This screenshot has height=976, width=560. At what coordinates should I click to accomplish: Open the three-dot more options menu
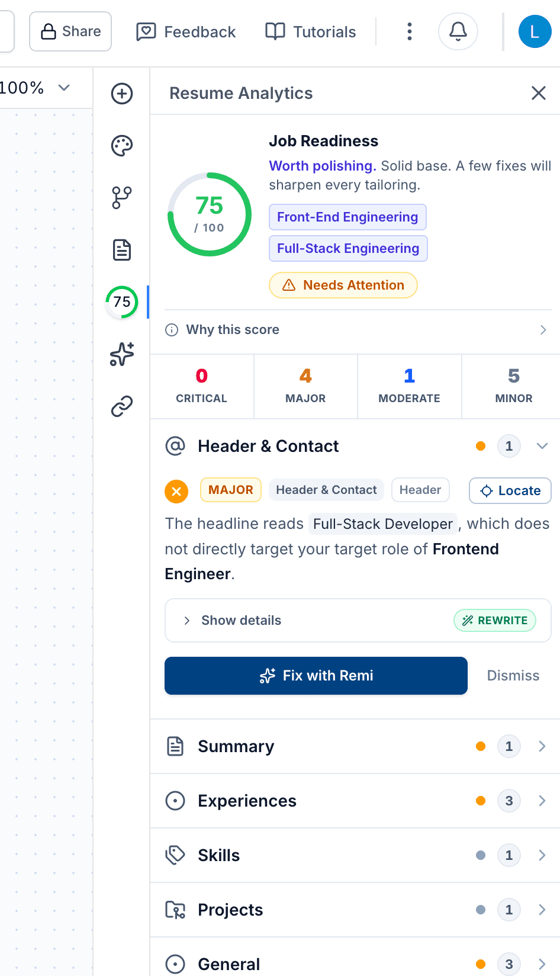click(x=409, y=31)
